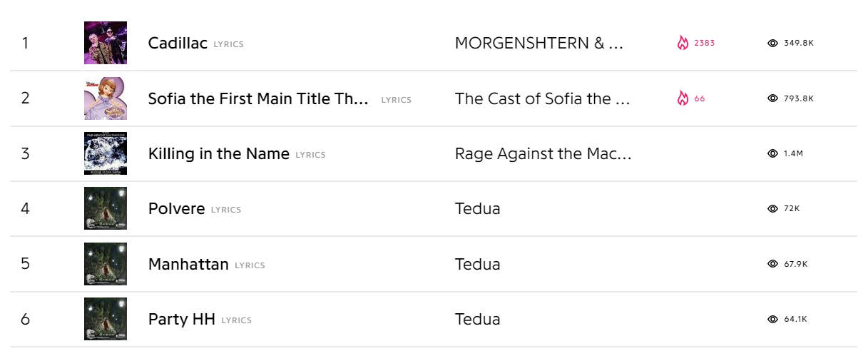
Task: Click the eye icon beside 67.9K views
Action: (772, 264)
